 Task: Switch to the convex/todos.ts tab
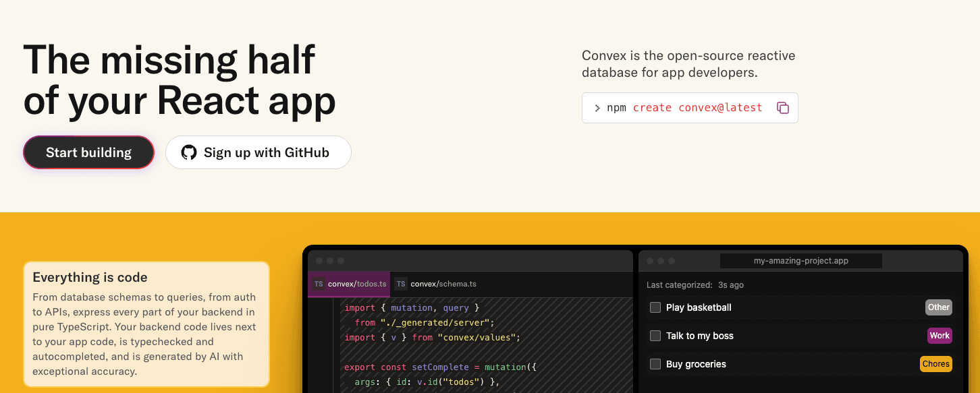pos(357,284)
